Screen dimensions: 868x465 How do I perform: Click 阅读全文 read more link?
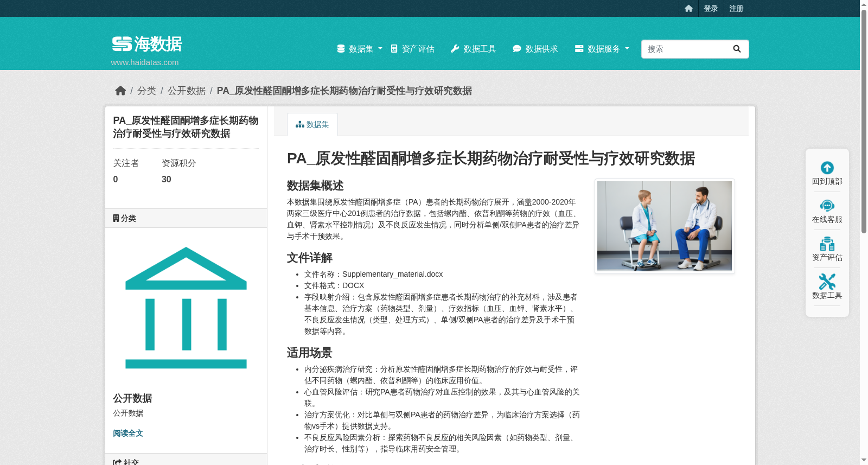point(128,433)
